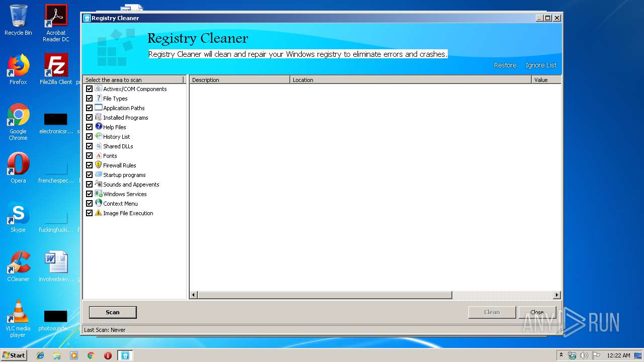This screenshot has width=644, height=362.
Task: Click Registry Cleaner taskbar button
Action: click(125, 355)
